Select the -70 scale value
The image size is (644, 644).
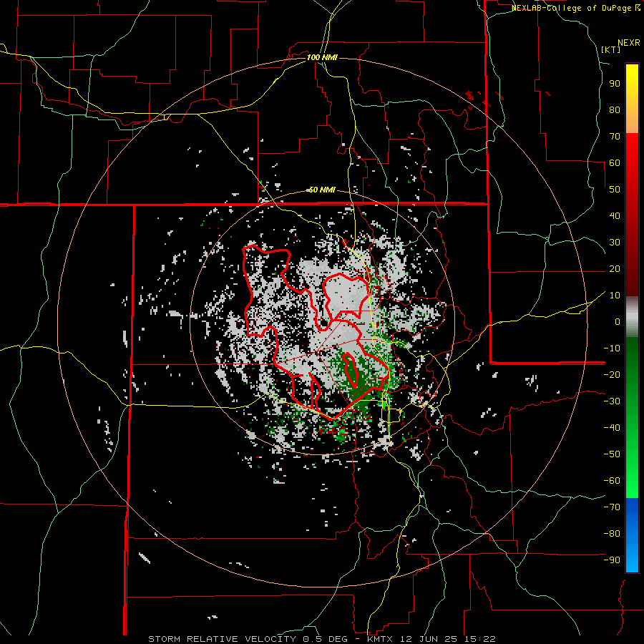612,507
